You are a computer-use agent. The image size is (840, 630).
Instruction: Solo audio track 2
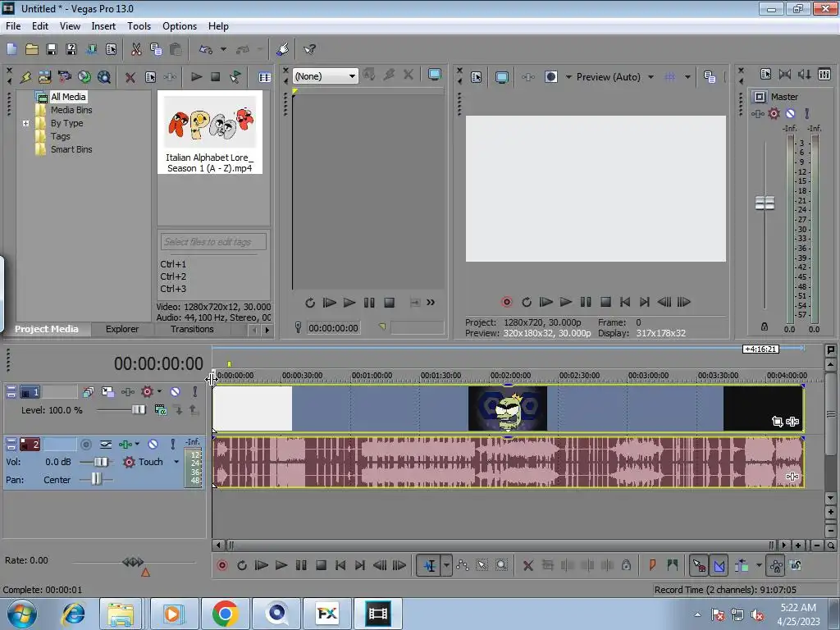172,444
